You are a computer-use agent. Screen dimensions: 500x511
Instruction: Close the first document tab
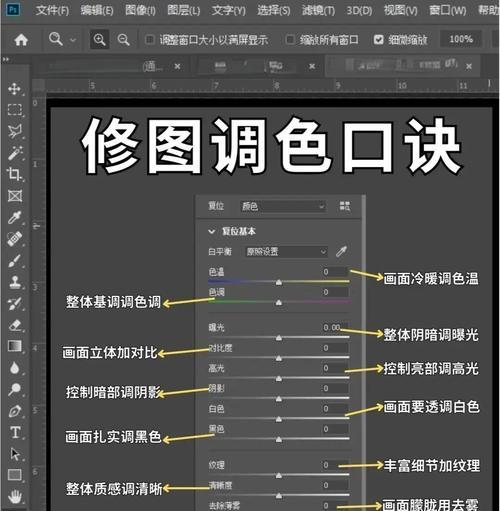coord(177,66)
